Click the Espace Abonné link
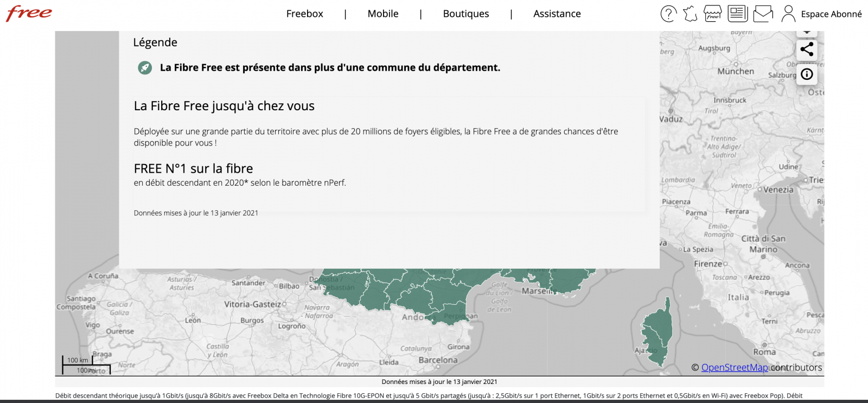This screenshot has height=403, width=868. point(831,14)
